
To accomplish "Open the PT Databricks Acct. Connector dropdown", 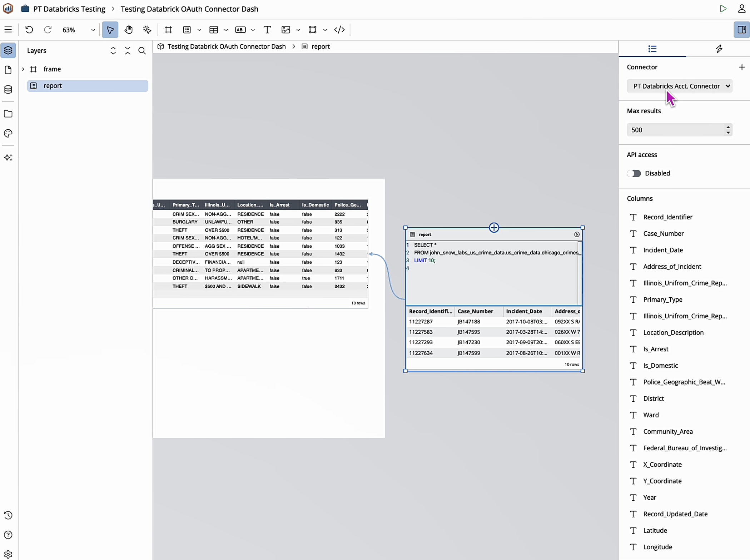I will pyautogui.click(x=679, y=86).
